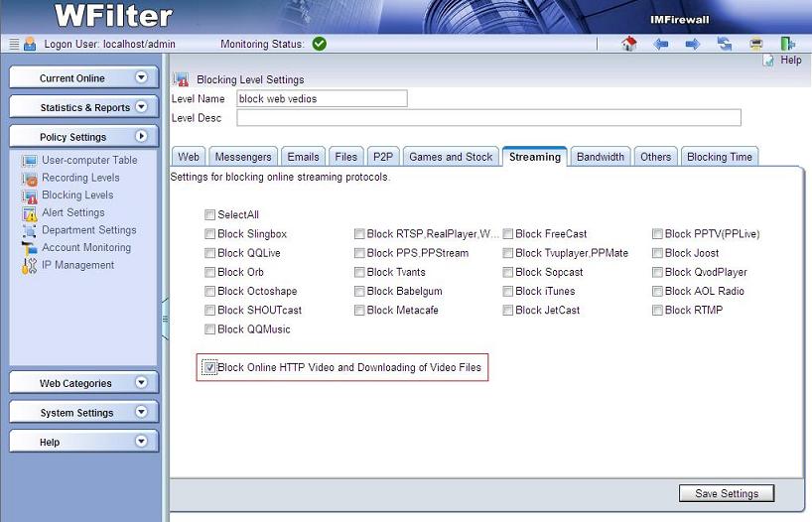
Task: Open Games and Stock tab
Action: [451, 157]
